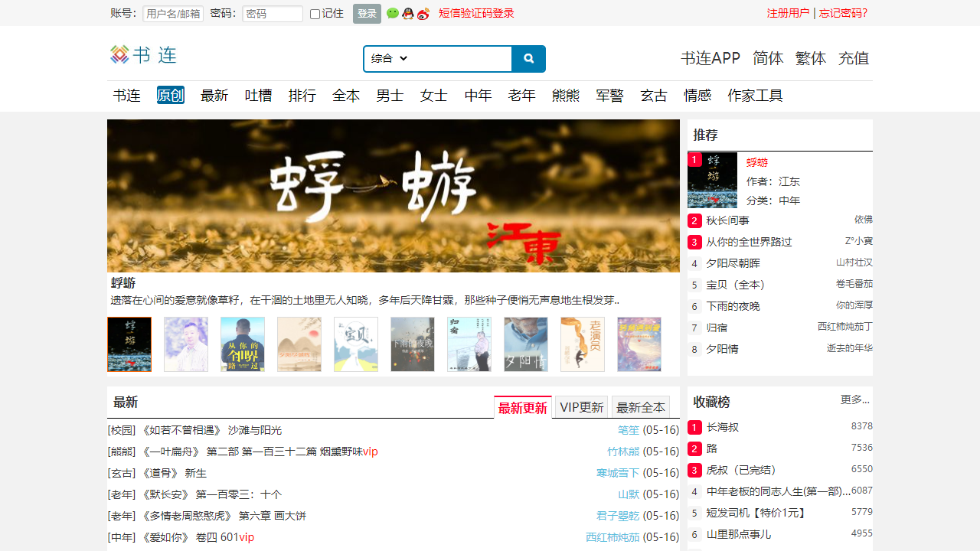The height and width of the screenshot is (551, 980).
Task: Open 短发司机【特价1元】 in the 收藏榜
Action: [756, 513]
